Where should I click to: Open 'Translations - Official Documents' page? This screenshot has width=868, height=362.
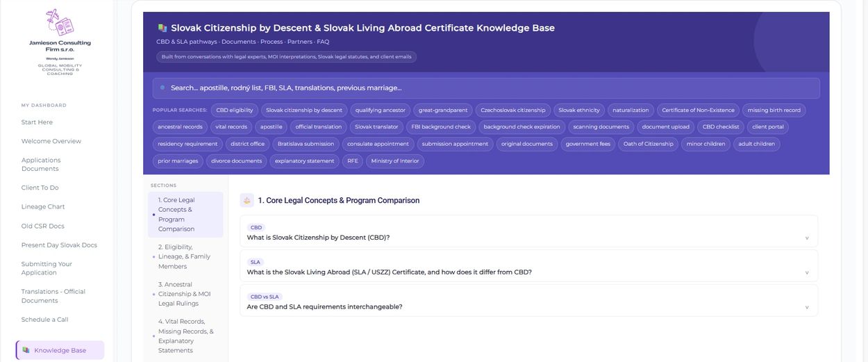click(x=53, y=296)
